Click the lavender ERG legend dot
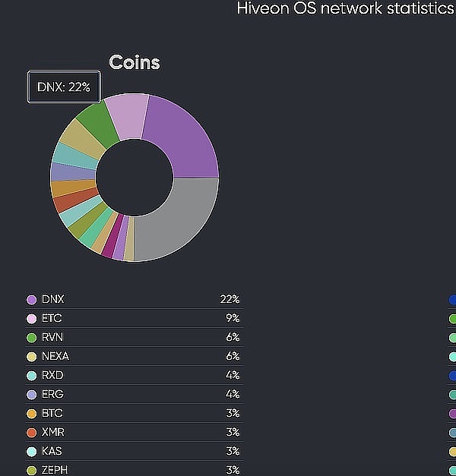This screenshot has height=476, width=456. pyautogui.click(x=31, y=395)
